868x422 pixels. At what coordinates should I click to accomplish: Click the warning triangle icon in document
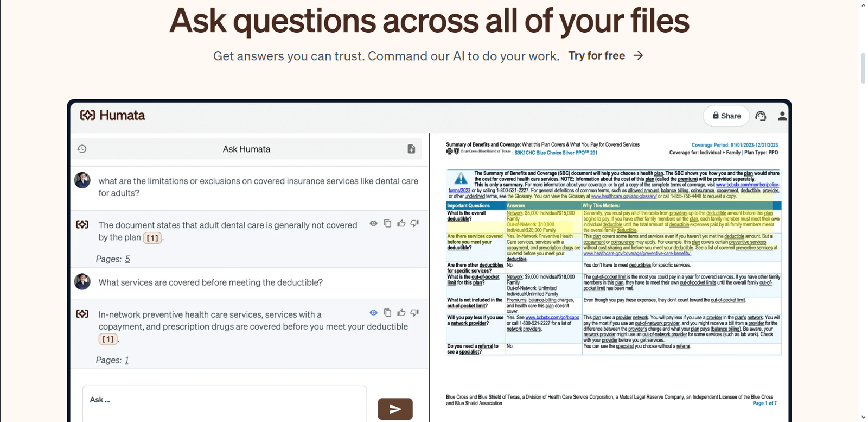(x=461, y=178)
